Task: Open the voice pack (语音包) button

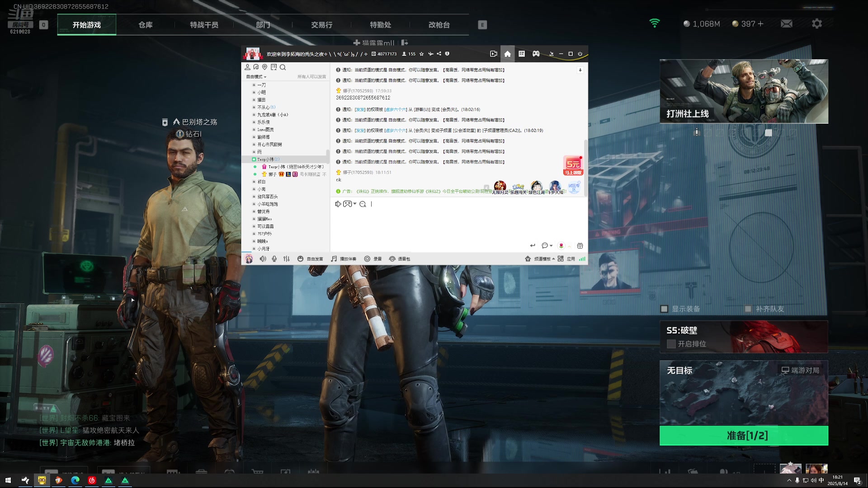Action: pos(400,259)
